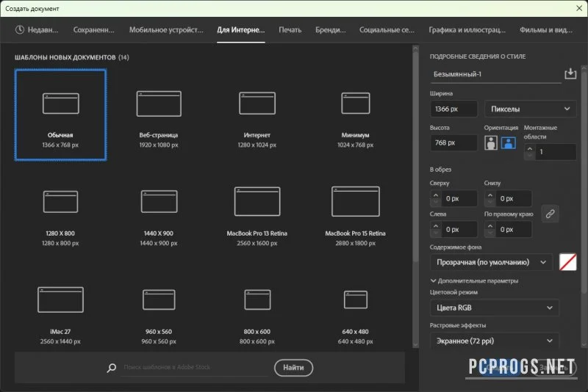Image resolution: width=588 pixels, height=392 pixels.
Task: Increase the По правому краю bleed value
Action: click(x=490, y=226)
